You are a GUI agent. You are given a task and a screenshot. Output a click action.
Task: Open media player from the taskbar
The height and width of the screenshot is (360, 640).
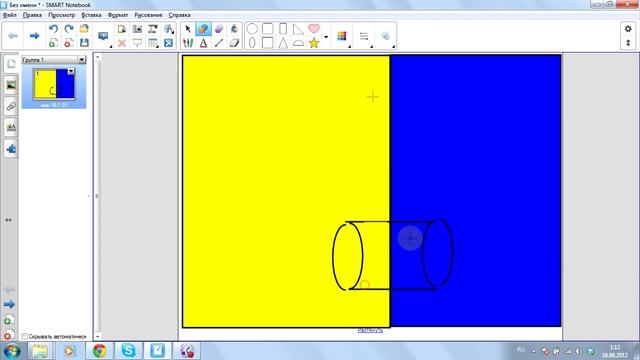click(69, 351)
